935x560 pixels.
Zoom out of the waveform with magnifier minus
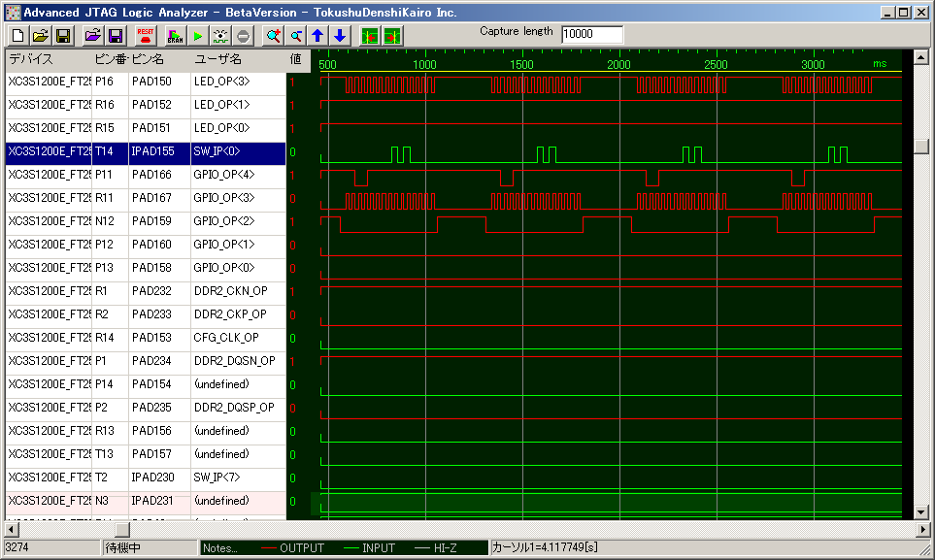296,36
